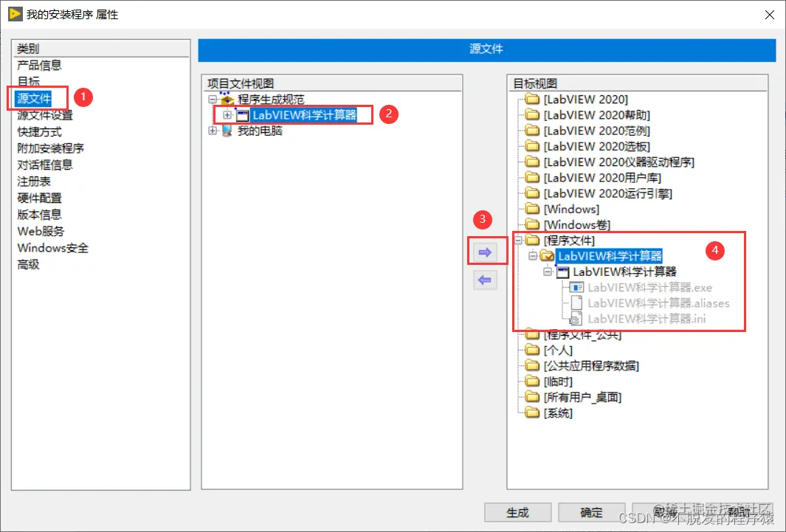Collapse 程序生成规范 tree node
Image resolution: width=786 pixels, height=532 pixels.
tap(213, 99)
